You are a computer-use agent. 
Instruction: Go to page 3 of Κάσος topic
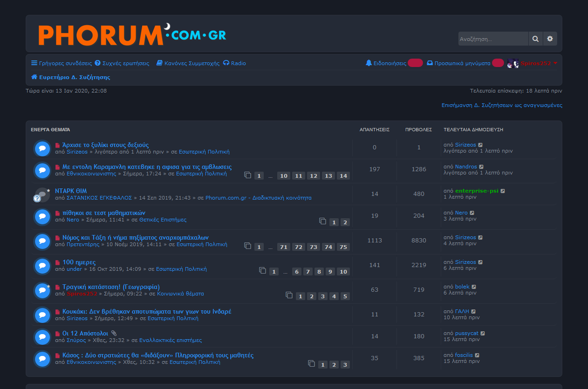tap(345, 365)
